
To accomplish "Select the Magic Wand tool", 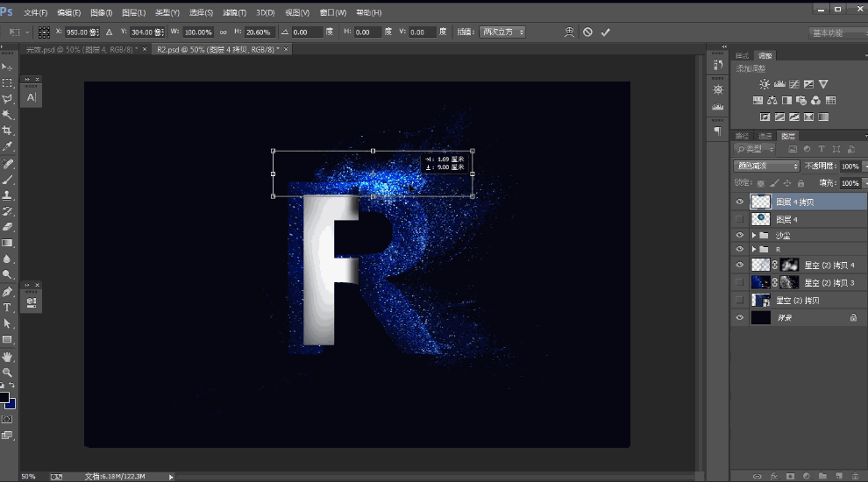I will (7, 115).
